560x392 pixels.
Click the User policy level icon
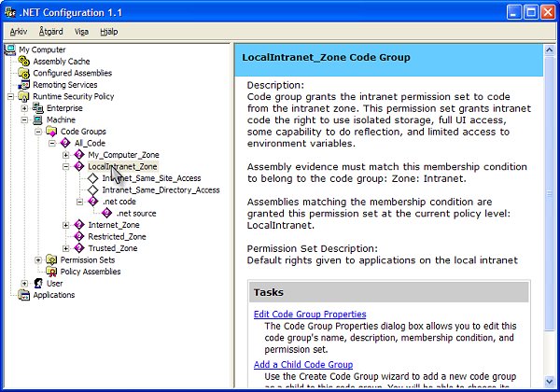[38, 284]
